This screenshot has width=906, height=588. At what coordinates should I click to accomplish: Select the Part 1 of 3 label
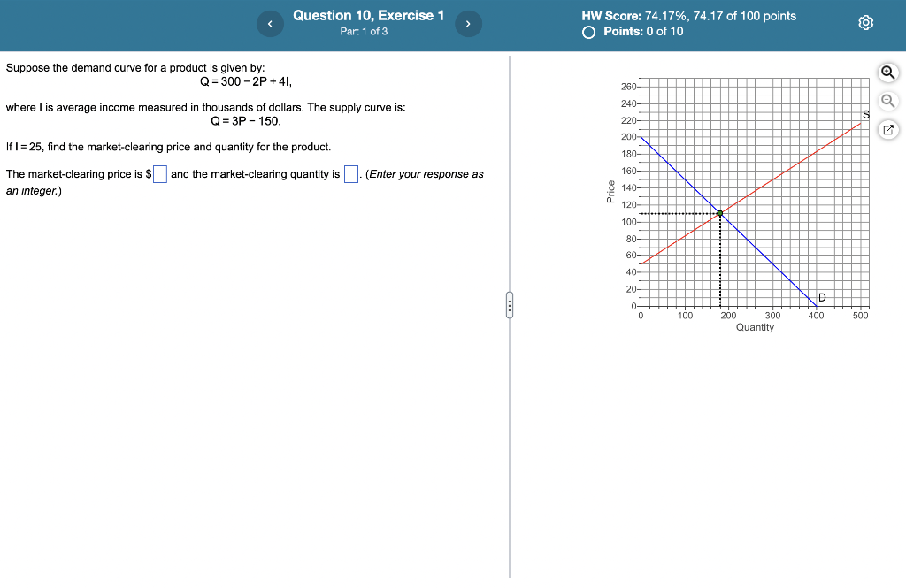click(364, 31)
